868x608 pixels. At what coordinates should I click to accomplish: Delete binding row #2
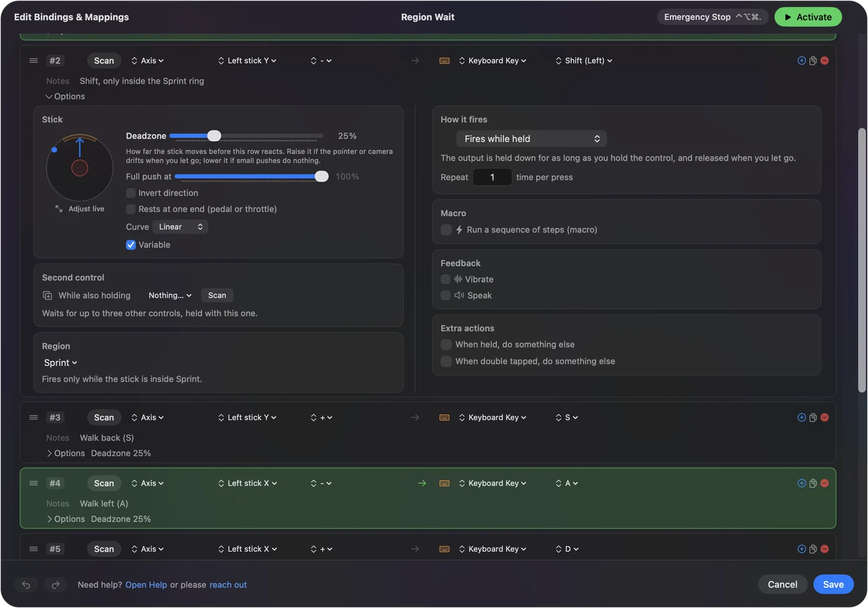825,61
